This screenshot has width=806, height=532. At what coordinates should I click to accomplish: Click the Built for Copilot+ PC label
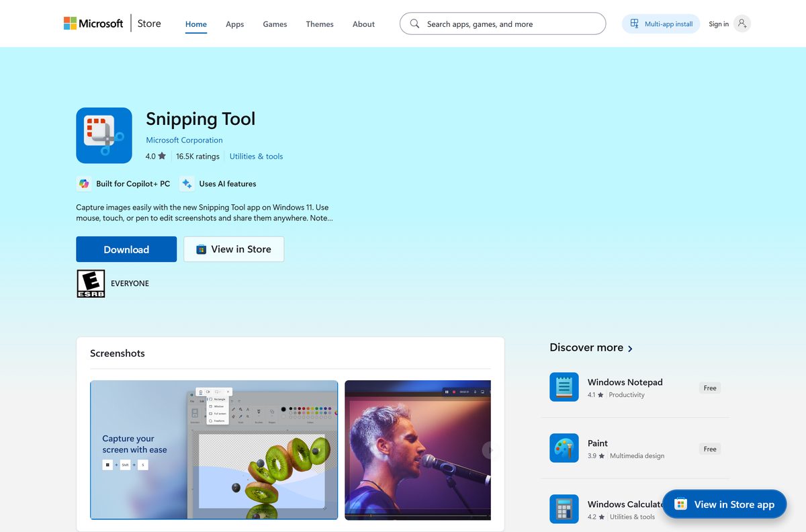tap(133, 183)
